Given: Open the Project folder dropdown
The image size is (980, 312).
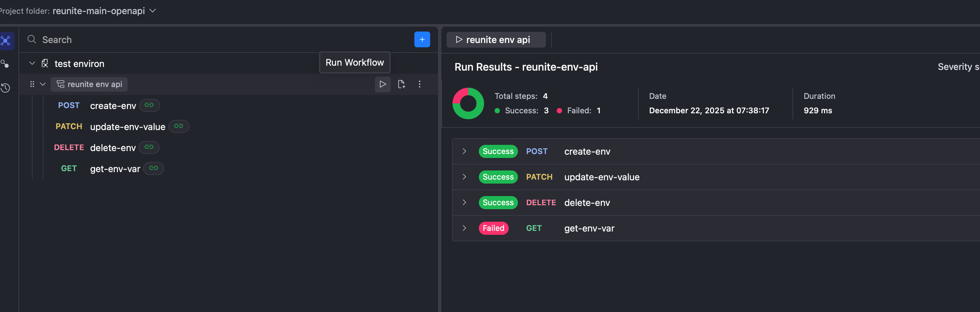Looking at the screenshot, I should pos(153,11).
